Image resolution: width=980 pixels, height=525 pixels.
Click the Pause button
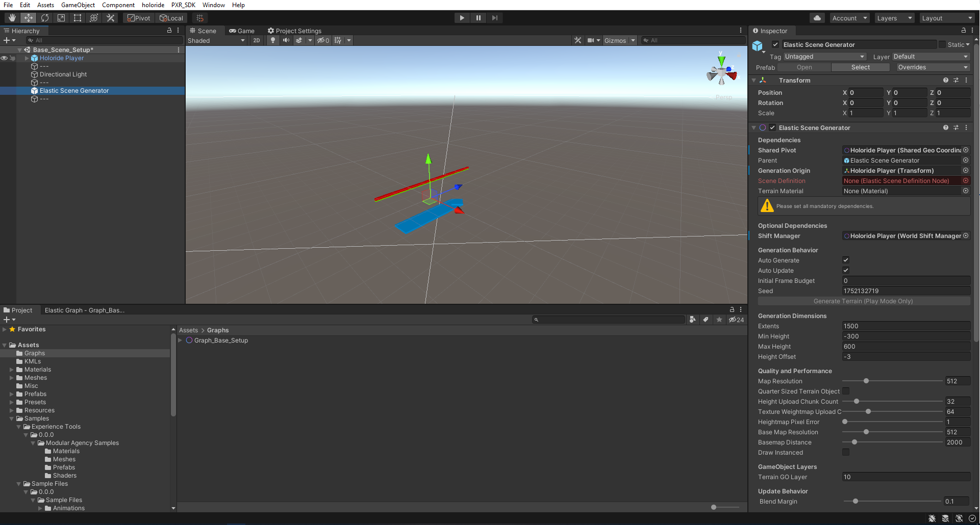point(478,18)
